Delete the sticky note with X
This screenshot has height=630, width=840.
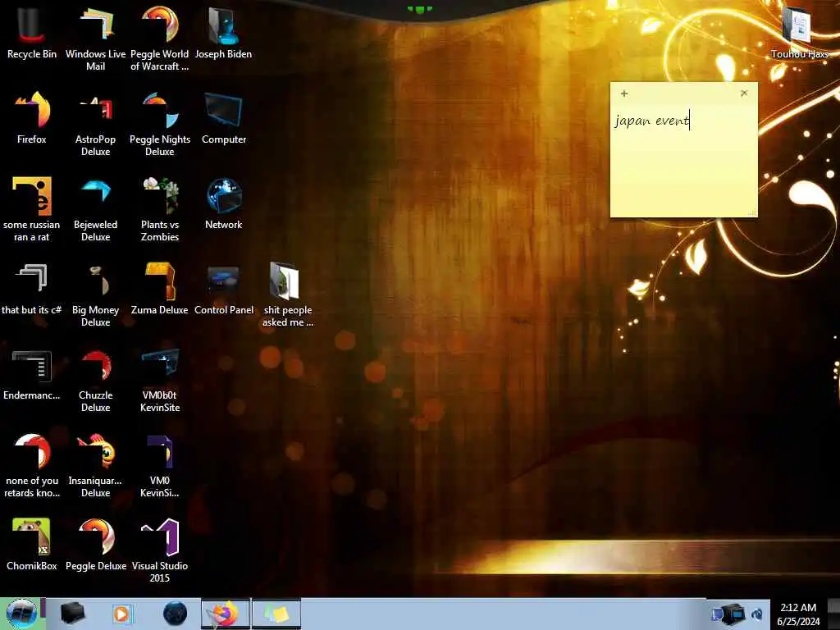coord(744,93)
